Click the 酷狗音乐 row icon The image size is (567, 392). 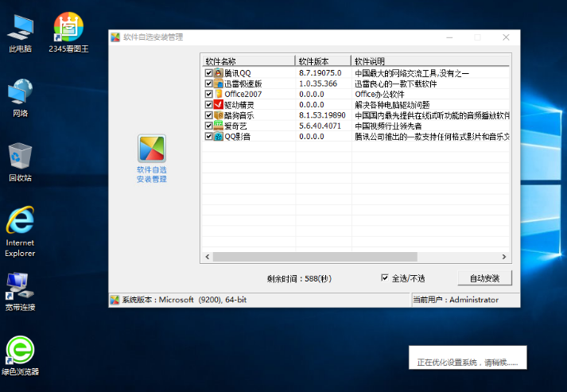pyautogui.click(x=219, y=115)
